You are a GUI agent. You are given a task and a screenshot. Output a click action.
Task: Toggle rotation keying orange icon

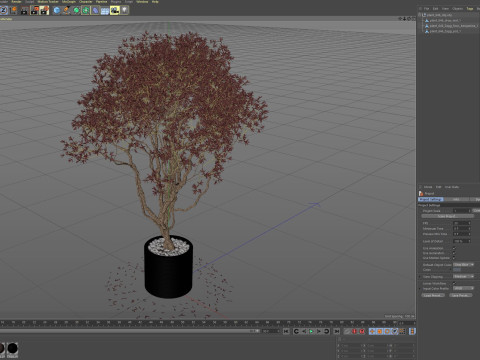pyautogui.click(x=387, y=331)
